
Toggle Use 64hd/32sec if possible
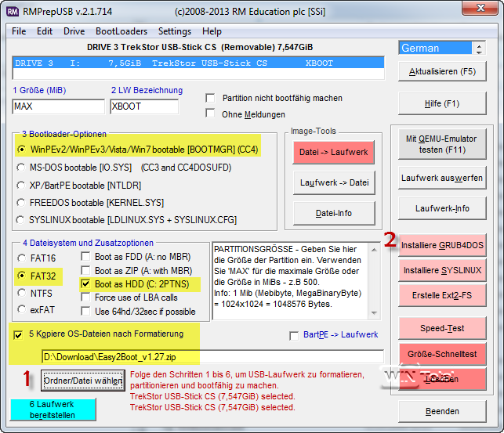coord(85,312)
